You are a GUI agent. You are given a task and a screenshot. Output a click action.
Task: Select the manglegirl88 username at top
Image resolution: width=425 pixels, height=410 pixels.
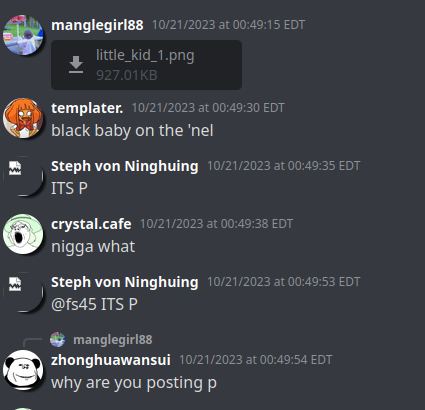click(x=97, y=25)
